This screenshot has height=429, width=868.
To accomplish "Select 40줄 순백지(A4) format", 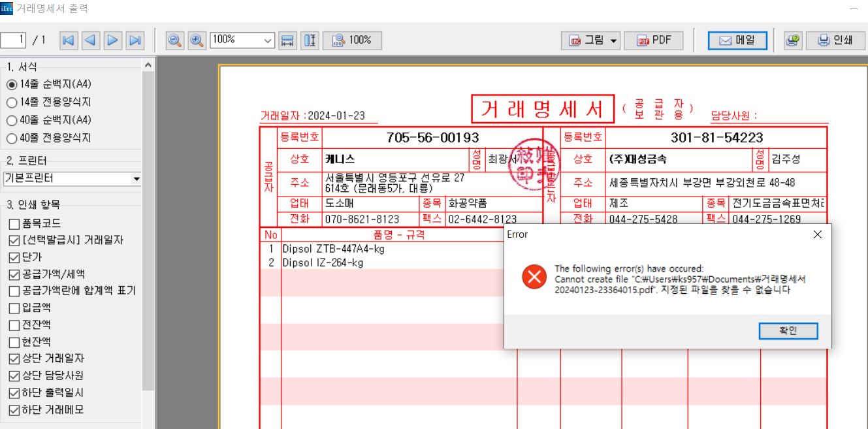I will [x=11, y=120].
